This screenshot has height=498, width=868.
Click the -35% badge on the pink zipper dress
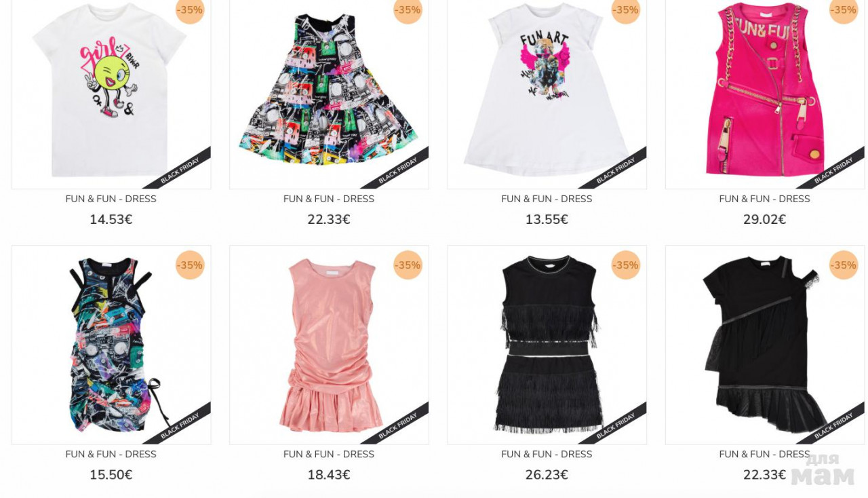point(844,10)
